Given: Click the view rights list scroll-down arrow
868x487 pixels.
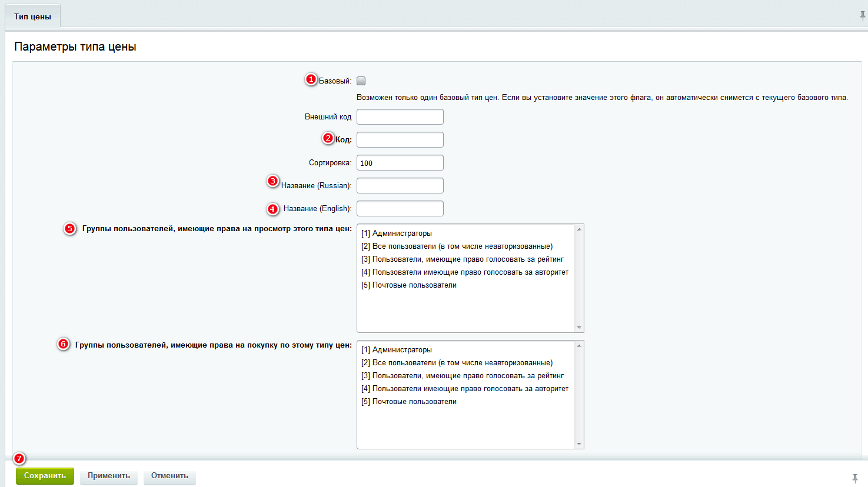Looking at the screenshot, I should point(579,328).
